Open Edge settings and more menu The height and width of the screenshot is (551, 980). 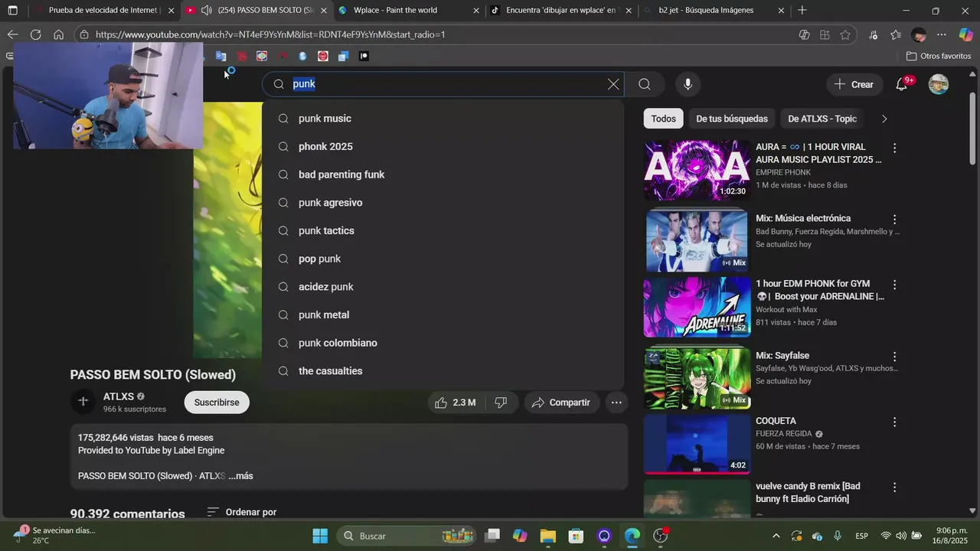(x=942, y=34)
